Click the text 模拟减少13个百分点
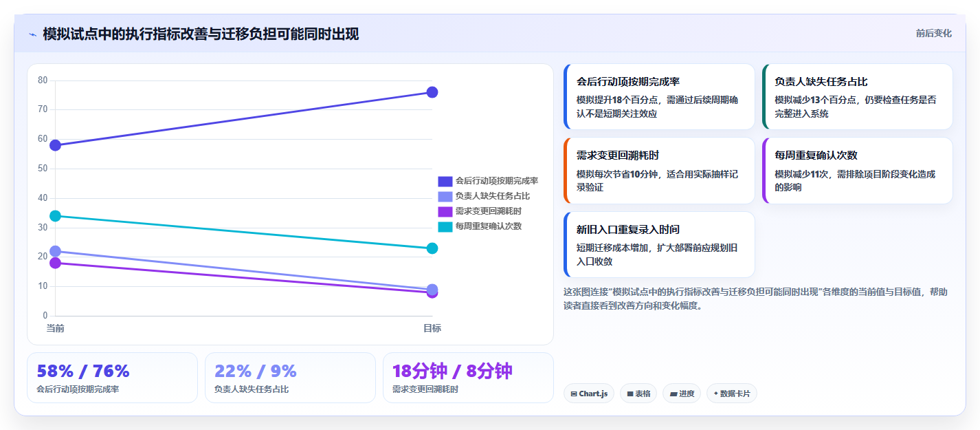Screen dimensions: 980x430 click(815, 100)
